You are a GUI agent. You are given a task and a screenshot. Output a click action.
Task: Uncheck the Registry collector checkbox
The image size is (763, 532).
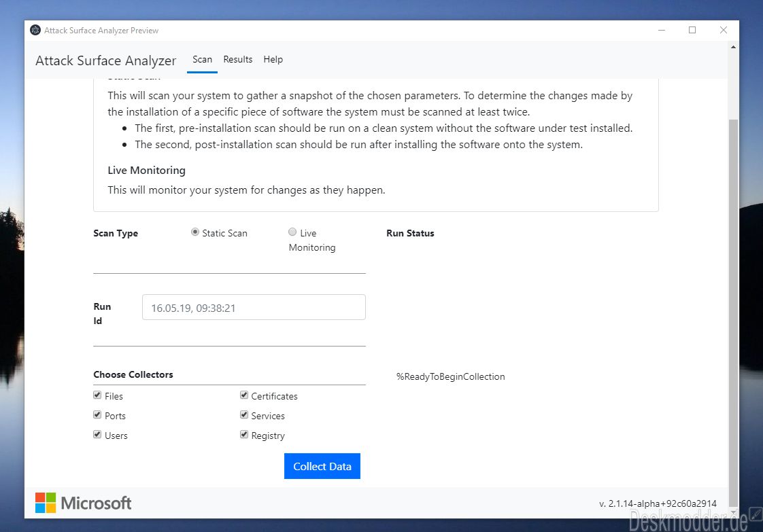(x=244, y=434)
